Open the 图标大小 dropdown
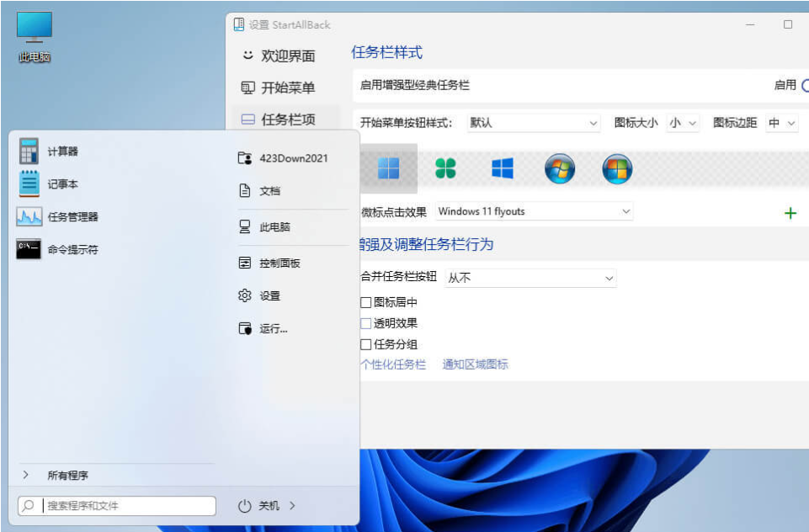This screenshot has height=532, width=809. point(683,123)
